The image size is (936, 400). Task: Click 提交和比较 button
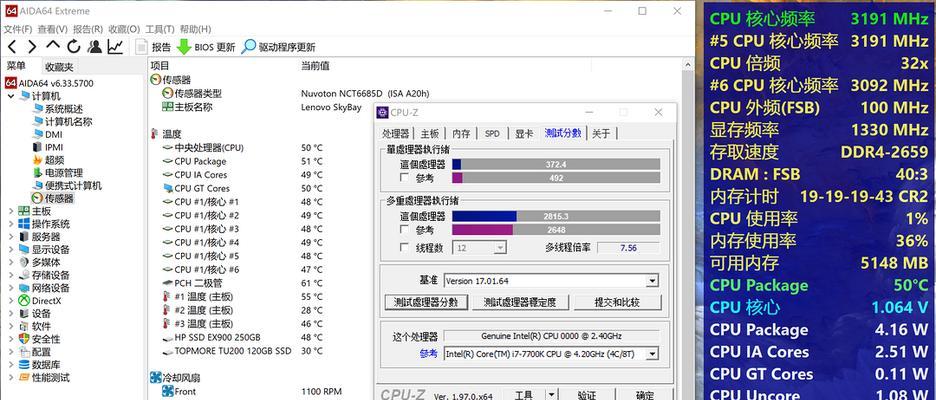[617, 302]
